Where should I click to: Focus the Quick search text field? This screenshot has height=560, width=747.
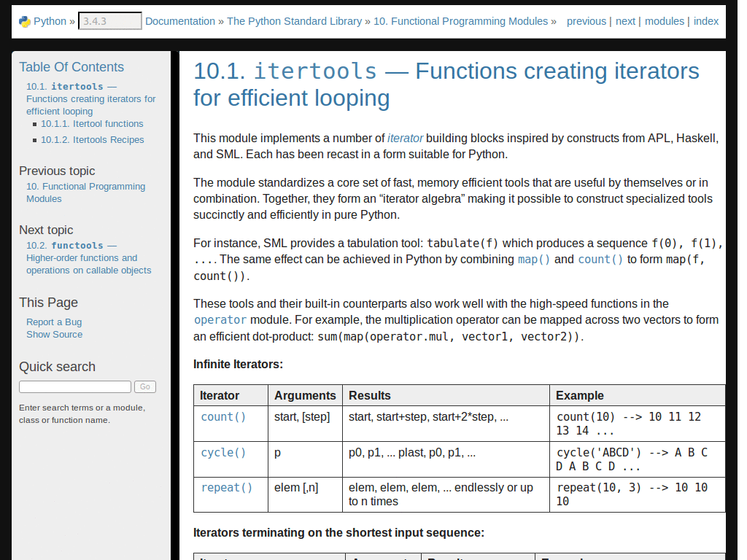pos(74,387)
